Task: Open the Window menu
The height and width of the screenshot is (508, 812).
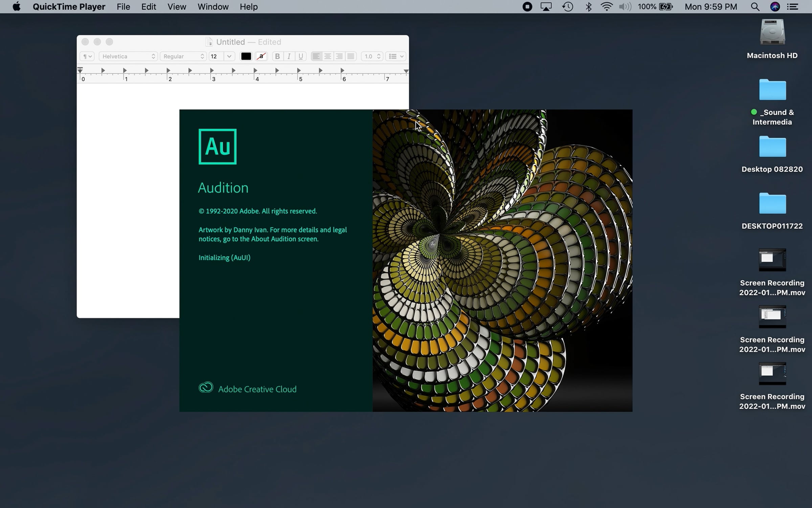Action: pos(213,7)
